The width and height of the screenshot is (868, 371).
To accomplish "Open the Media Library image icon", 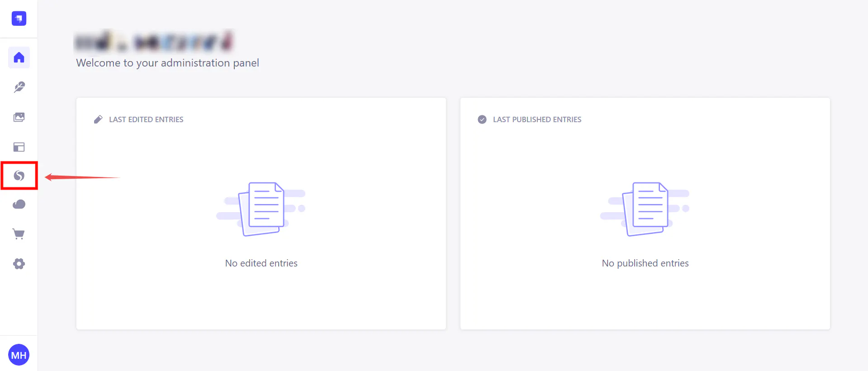I will click(19, 117).
